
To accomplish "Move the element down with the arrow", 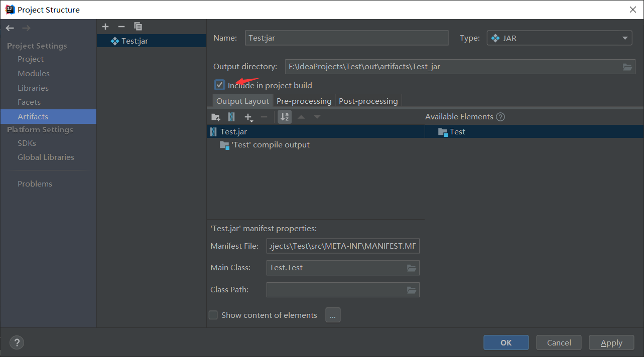I will coord(317,117).
